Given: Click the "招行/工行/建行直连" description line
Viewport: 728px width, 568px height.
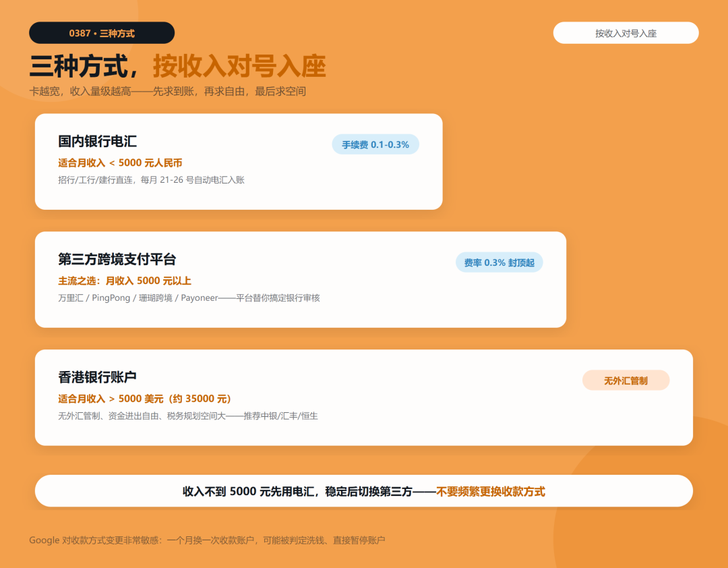Looking at the screenshot, I should coord(151,180).
